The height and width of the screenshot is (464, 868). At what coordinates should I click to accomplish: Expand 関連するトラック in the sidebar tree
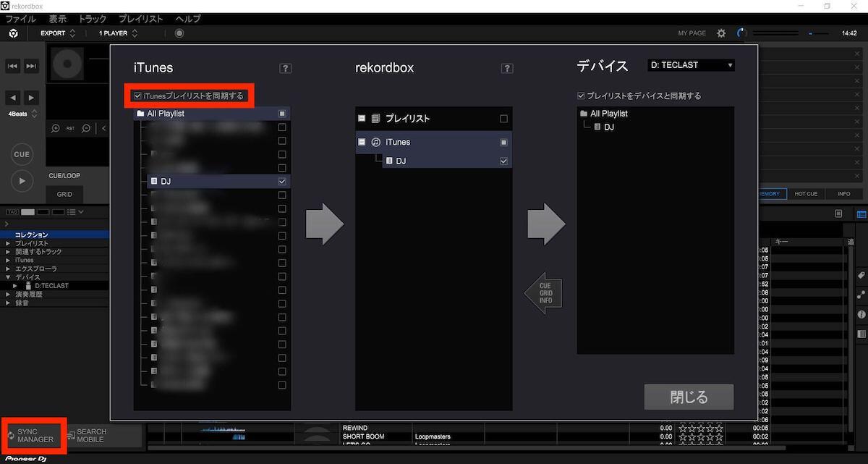9,252
